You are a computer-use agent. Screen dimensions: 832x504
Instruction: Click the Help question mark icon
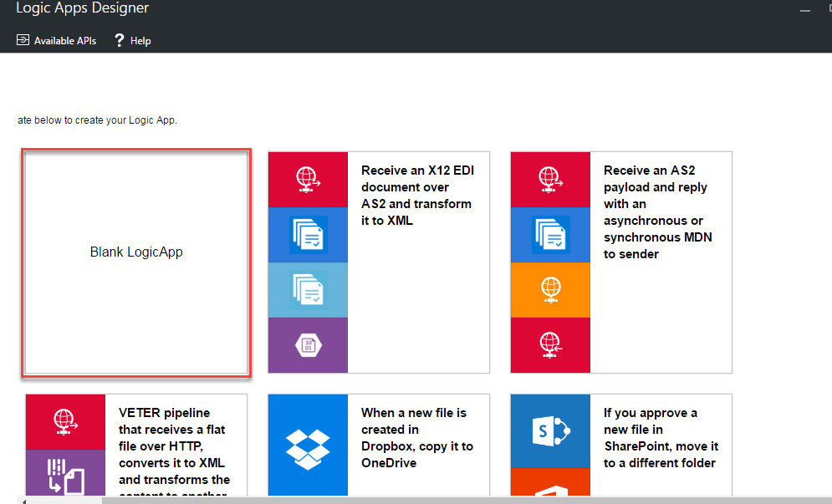120,40
